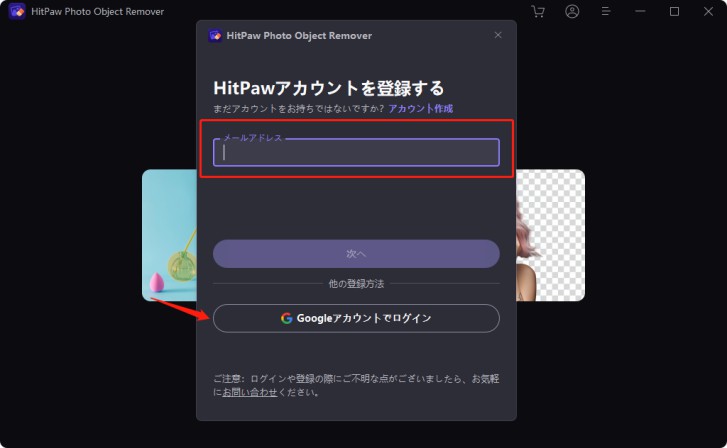Click the まだアカウントをお持ちではないですか text

tap(299, 109)
